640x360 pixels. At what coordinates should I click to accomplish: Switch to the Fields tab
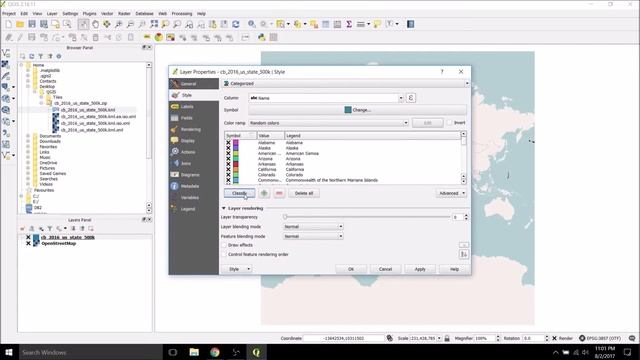pos(194,118)
